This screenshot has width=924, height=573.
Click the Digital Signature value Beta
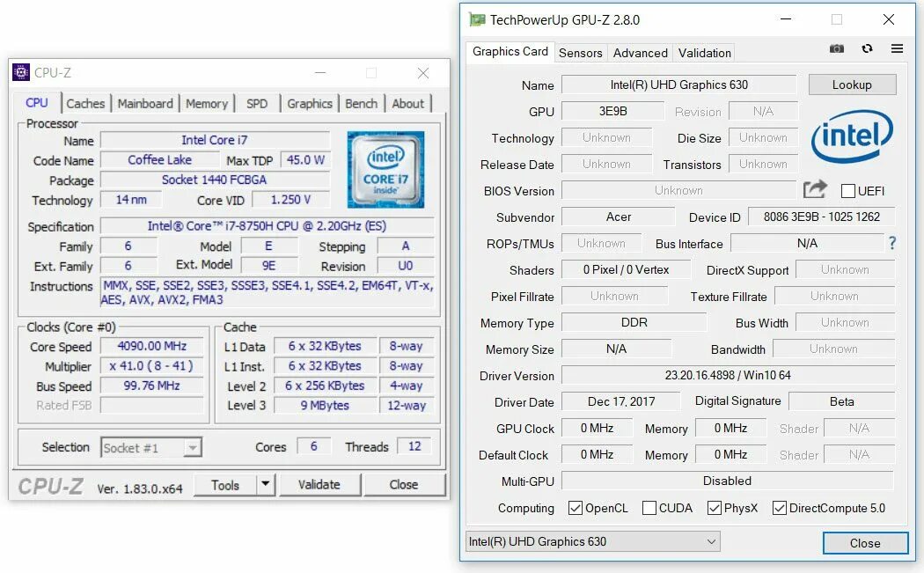pos(841,401)
